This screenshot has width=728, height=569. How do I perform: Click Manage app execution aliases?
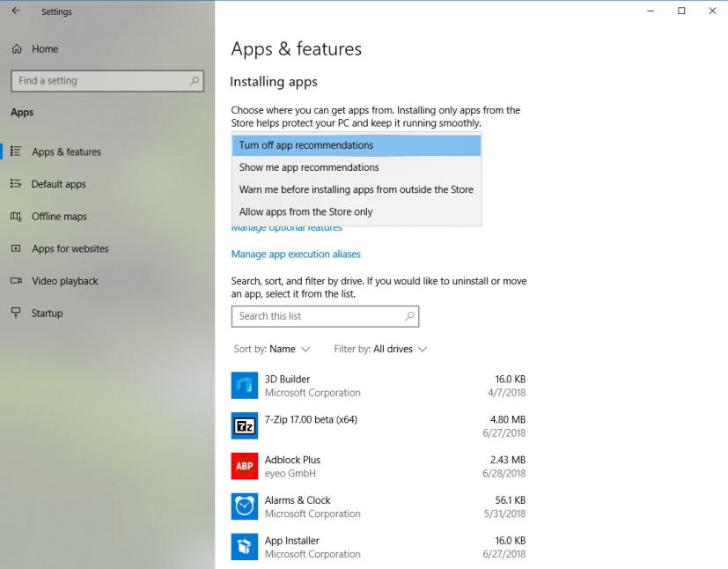[296, 254]
